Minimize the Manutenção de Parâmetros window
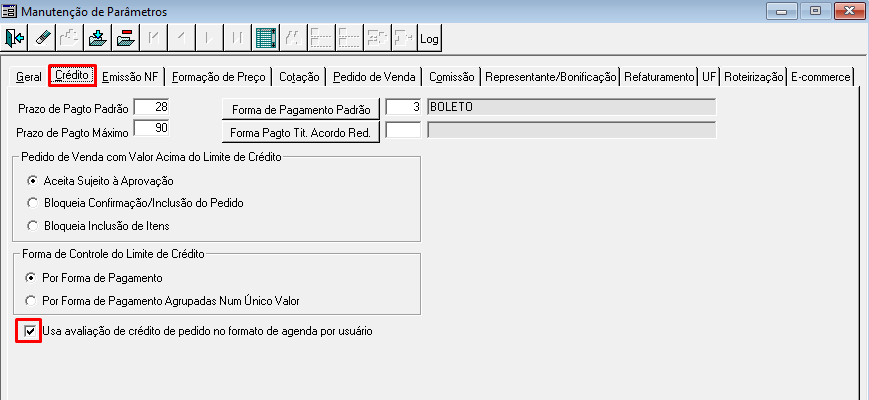Screen dimensions: 869x400 point(783,11)
